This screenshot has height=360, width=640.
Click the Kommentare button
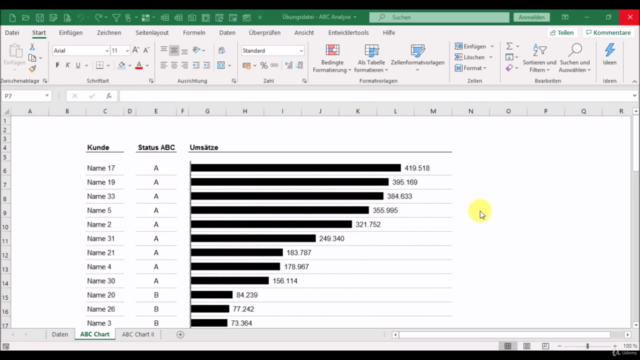point(608,33)
